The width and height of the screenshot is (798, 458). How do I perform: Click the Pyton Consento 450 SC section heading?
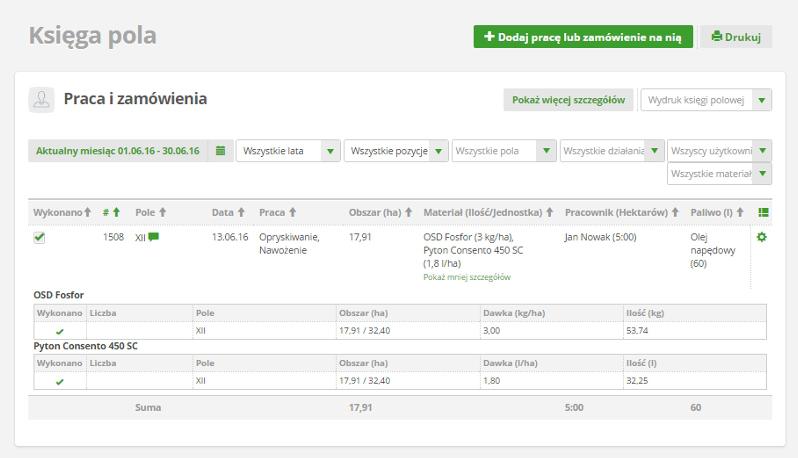[x=86, y=346]
